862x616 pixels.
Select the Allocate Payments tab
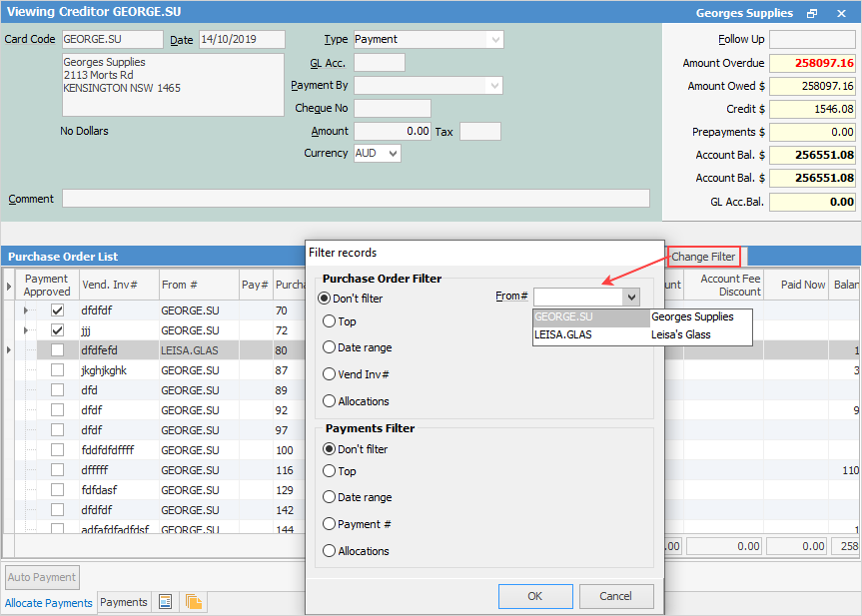[49, 603]
